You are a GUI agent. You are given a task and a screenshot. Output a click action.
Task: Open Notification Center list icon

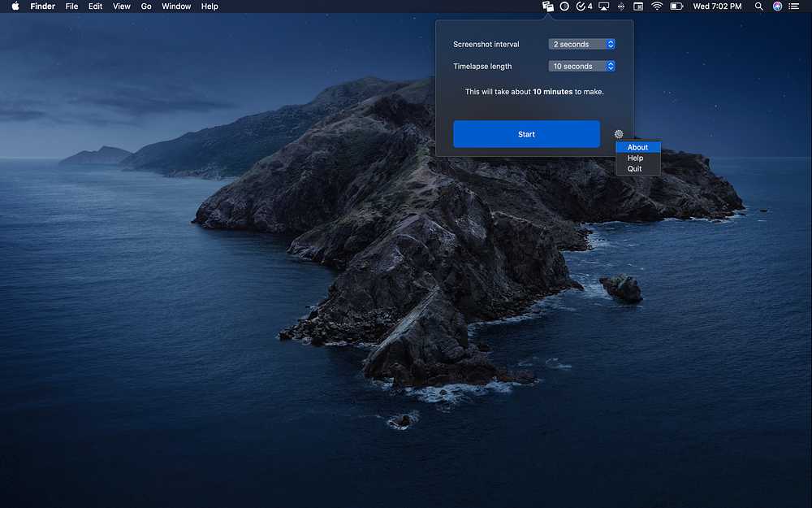[x=793, y=7]
